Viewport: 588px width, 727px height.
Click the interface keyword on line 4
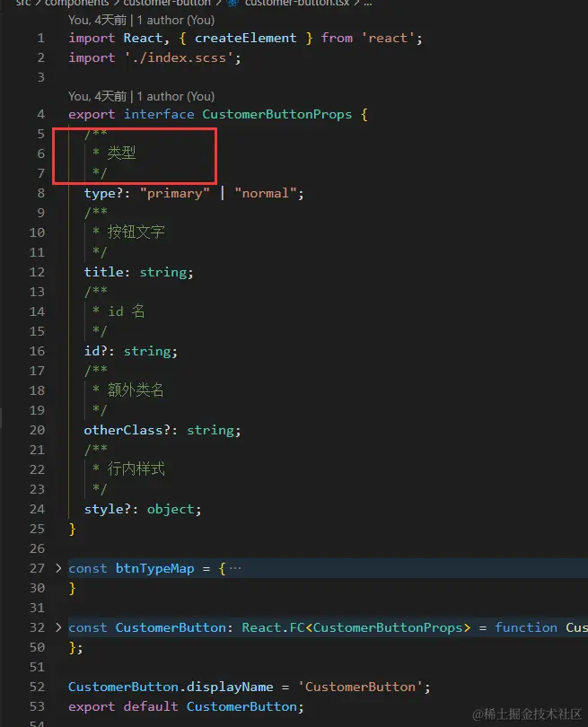(x=159, y=115)
